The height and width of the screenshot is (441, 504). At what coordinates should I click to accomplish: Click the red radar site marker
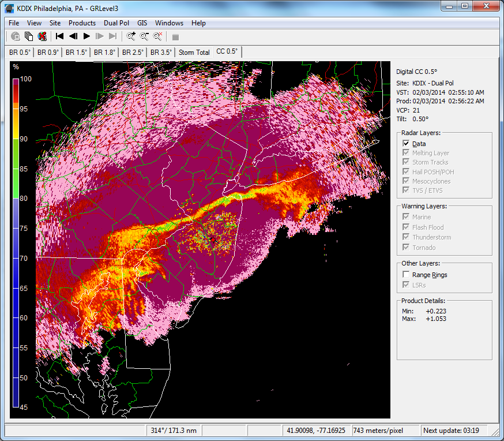pos(212,240)
